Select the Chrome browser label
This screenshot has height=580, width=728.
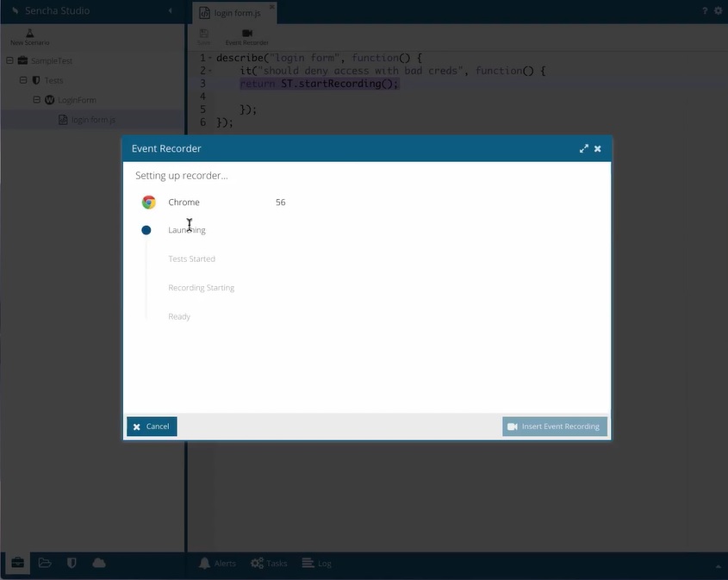click(x=184, y=202)
